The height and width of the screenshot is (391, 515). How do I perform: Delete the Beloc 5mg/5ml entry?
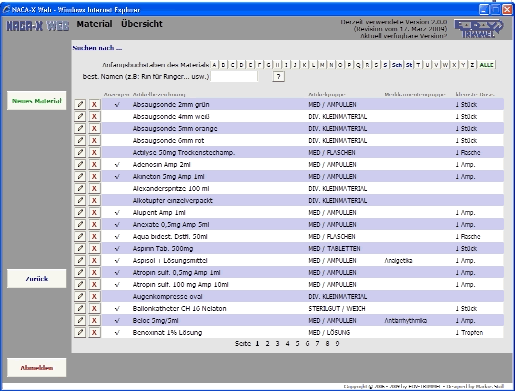click(x=94, y=321)
